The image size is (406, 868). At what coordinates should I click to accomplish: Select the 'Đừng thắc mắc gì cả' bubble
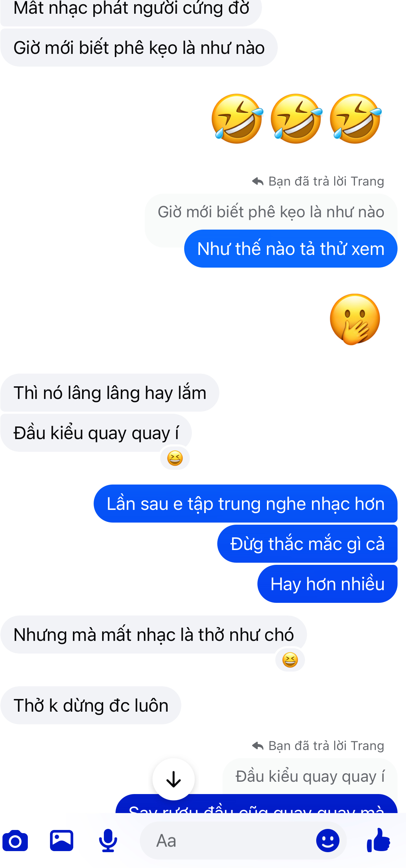coord(307,544)
